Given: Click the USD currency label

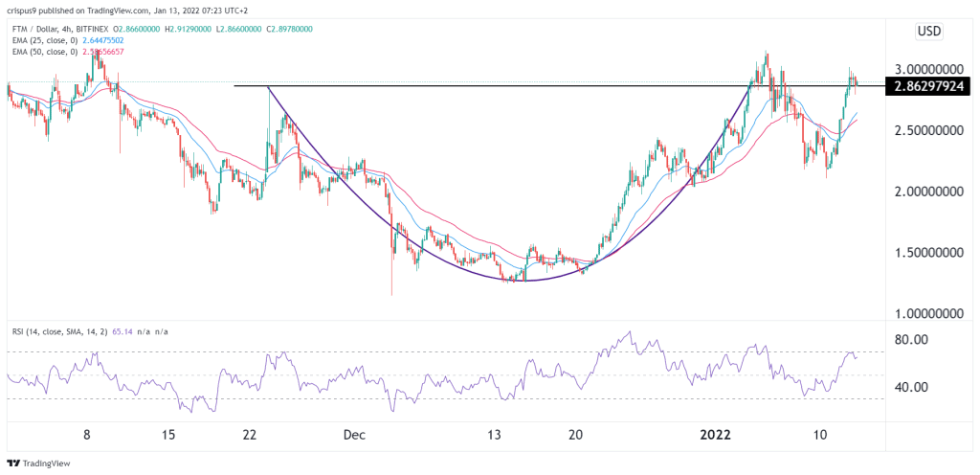Looking at the screenshot, I should click(929, 31).
